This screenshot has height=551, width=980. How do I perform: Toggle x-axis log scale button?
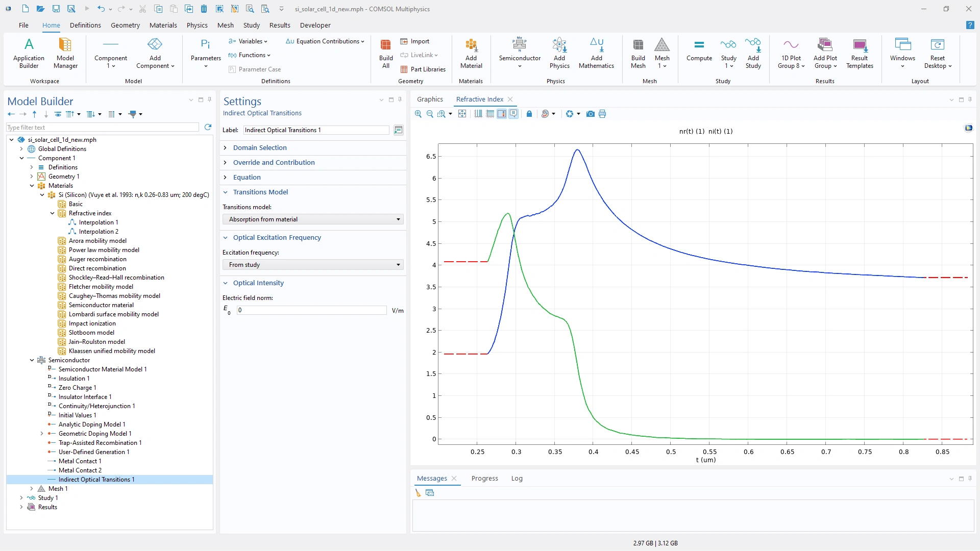[478, 114]
